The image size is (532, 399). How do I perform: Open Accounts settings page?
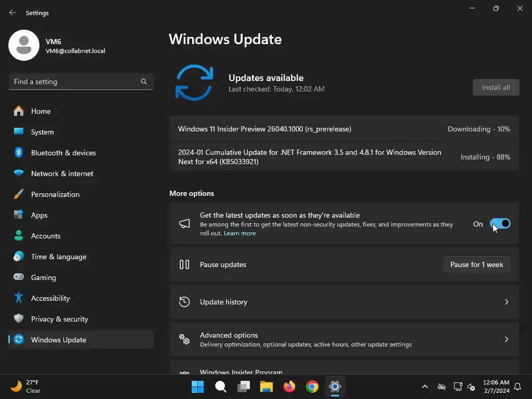(x=81, y=235)
